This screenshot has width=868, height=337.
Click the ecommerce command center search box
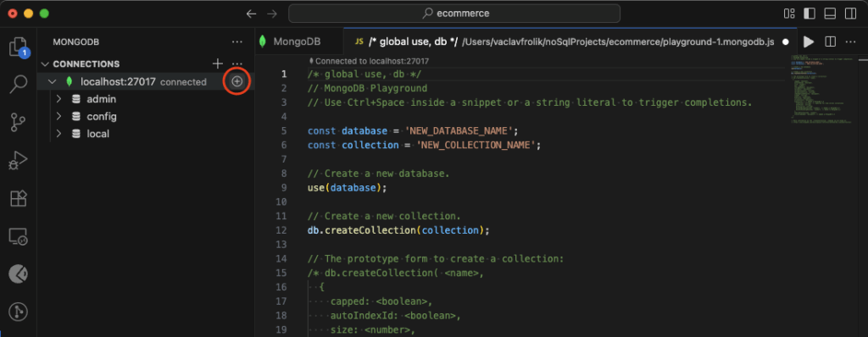point(454,14)
